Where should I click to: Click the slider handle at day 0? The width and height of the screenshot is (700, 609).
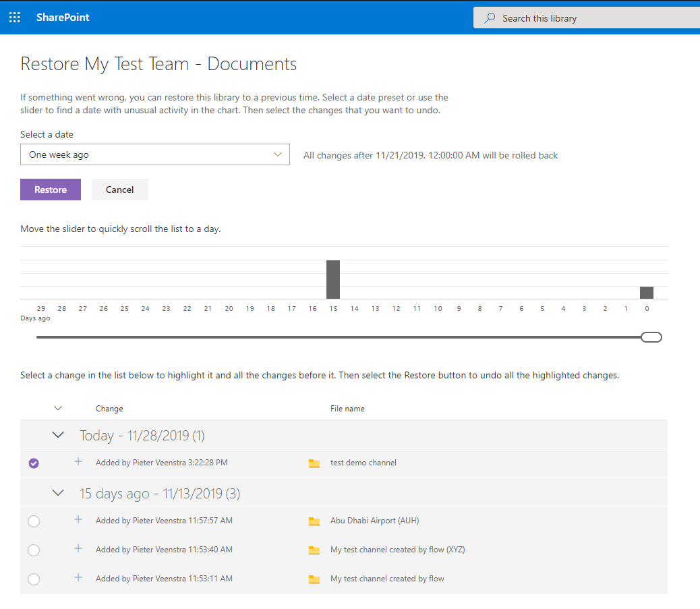point(651,337)
